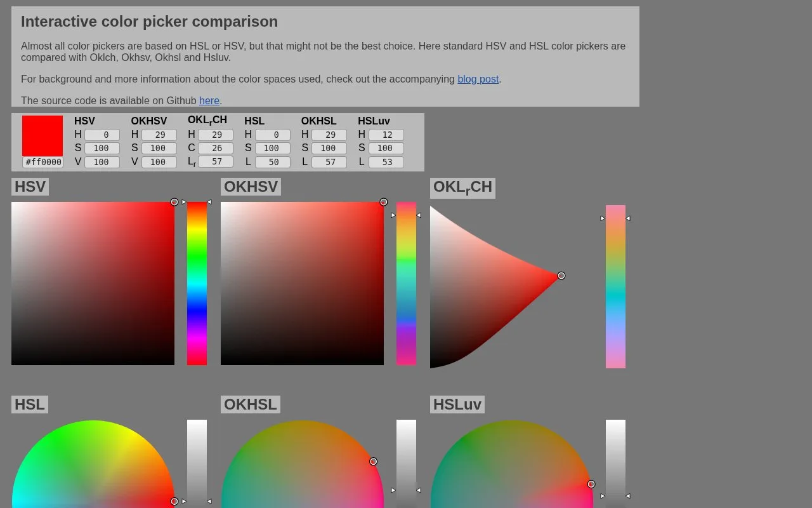This screenshot has height=508, width=812.
Task: Click the OKHSV S value field
Action: click(159, 148)
